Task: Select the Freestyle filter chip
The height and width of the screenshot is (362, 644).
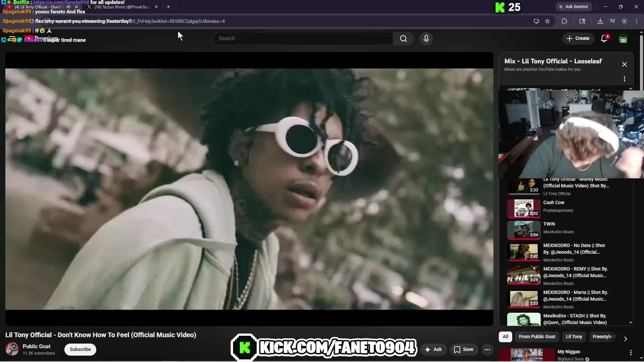Action: point(602,337)
